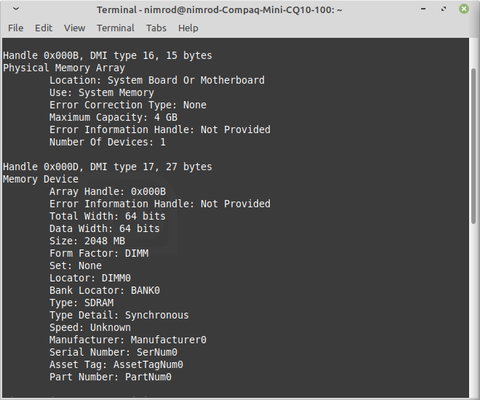Click the 'Part Number: PartNum0' line
This screenshot has width=480, height=400.
coord(110,377)
